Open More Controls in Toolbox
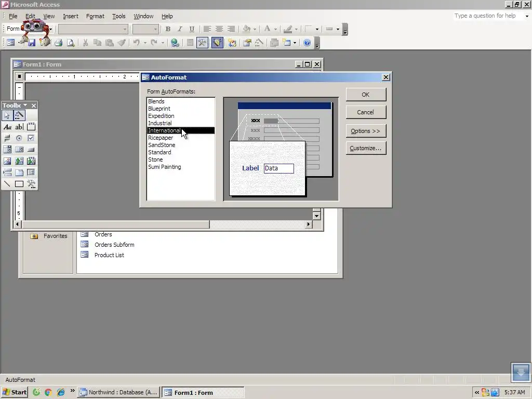 point(31,184)
